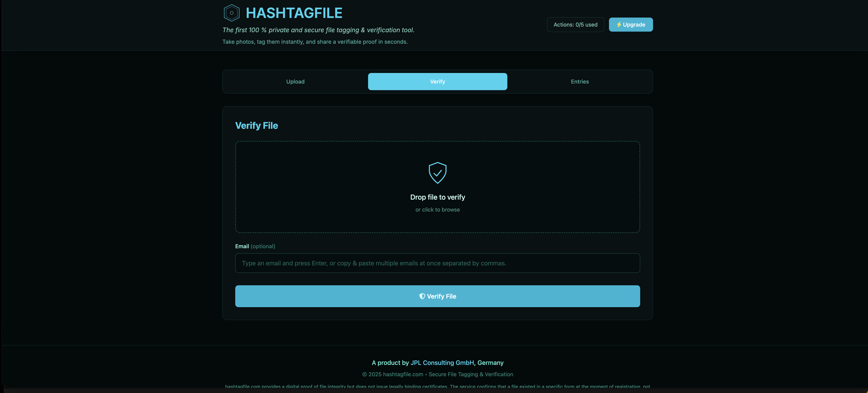Click the Verify File submit button
This screenshot has width=868, height=393.
437,296
